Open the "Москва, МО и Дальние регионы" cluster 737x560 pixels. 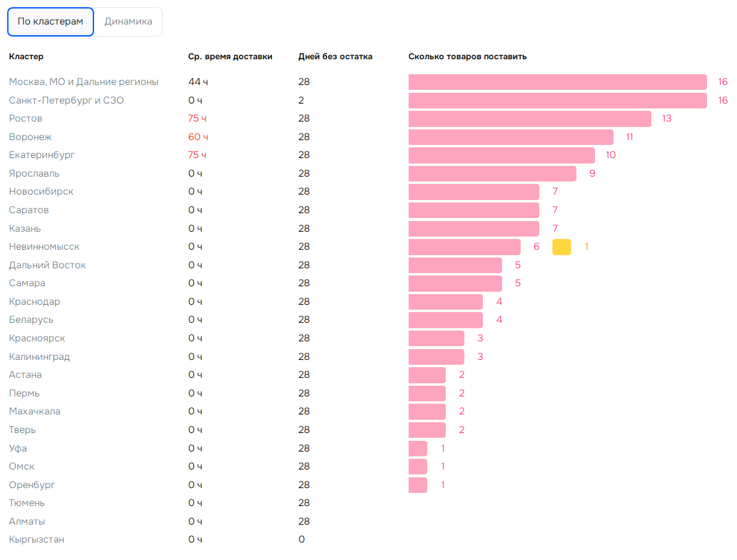(83, 82)
